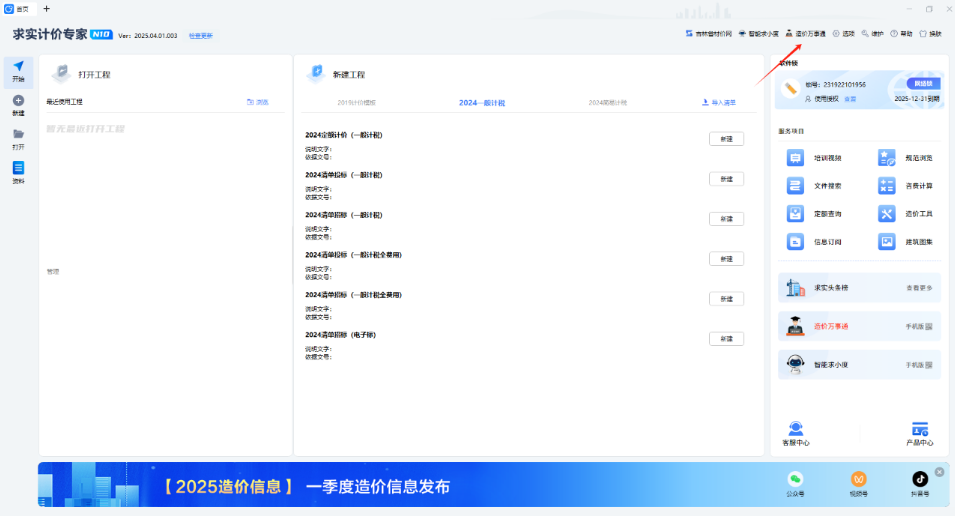Open 维护 in top toolbar
Viewport: 955px width, 516px height.
coord(872,34)
